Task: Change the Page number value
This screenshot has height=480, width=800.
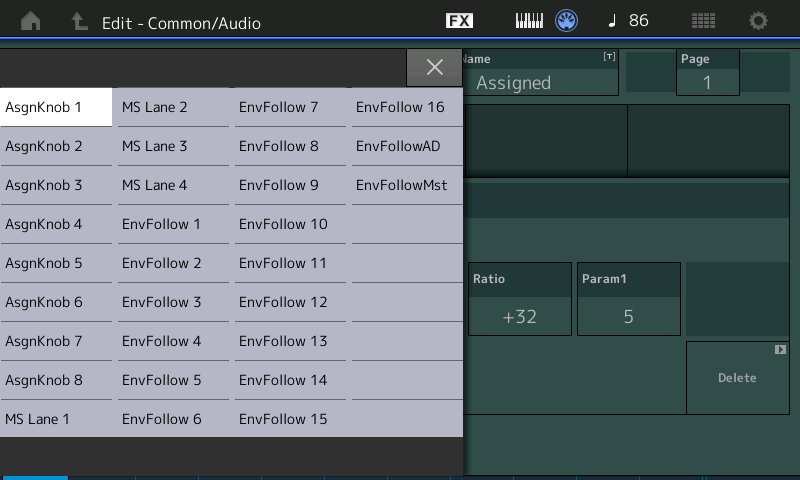Action: [x=707, y=82]
